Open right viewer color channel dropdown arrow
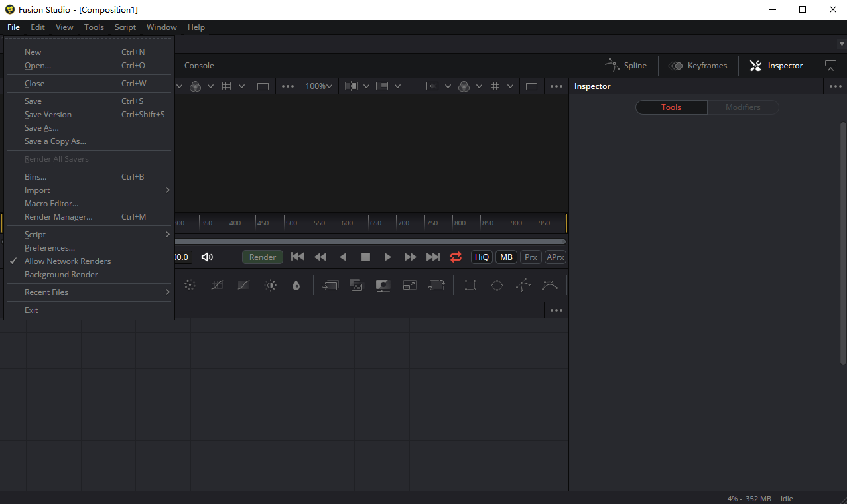The image size is (847, 504). pos(479,86)
